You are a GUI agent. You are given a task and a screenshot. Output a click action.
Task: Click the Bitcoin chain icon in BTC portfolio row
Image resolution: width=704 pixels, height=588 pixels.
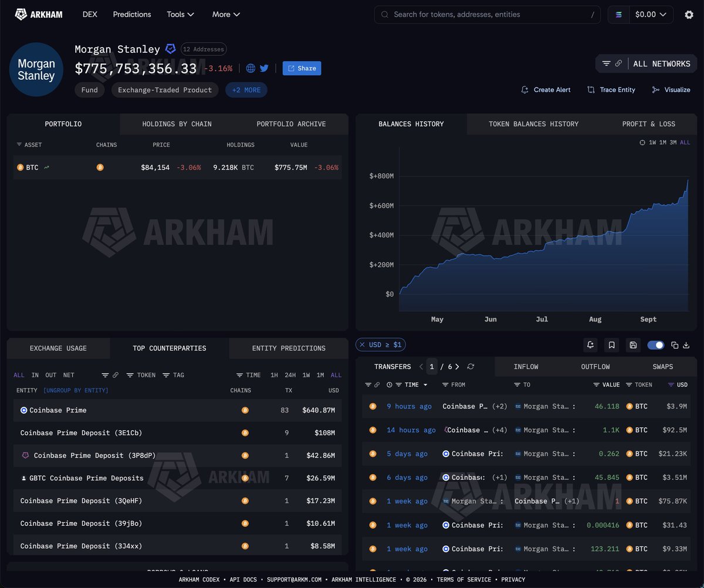pyautogui.click(x=100, y=168)
